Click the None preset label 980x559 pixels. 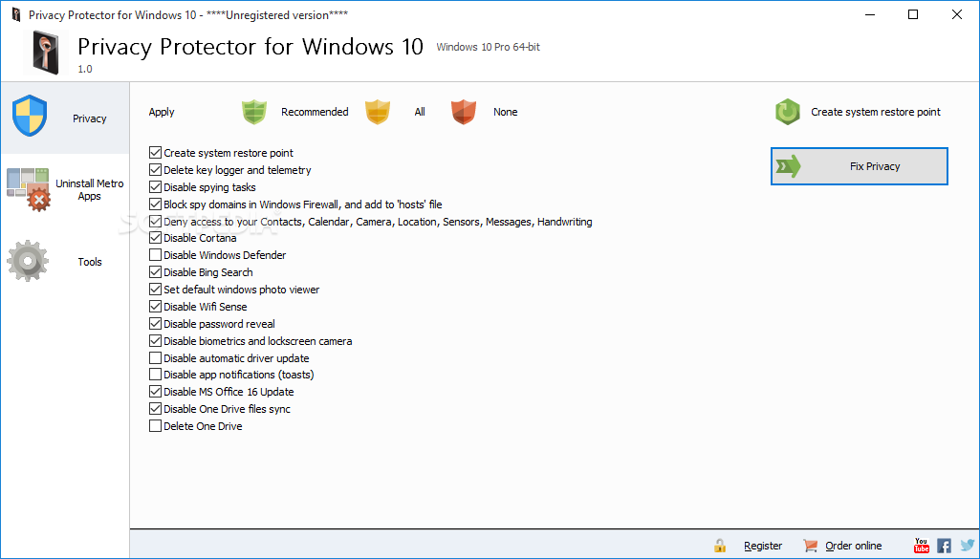pyautogui.click(x=505, y=112)
